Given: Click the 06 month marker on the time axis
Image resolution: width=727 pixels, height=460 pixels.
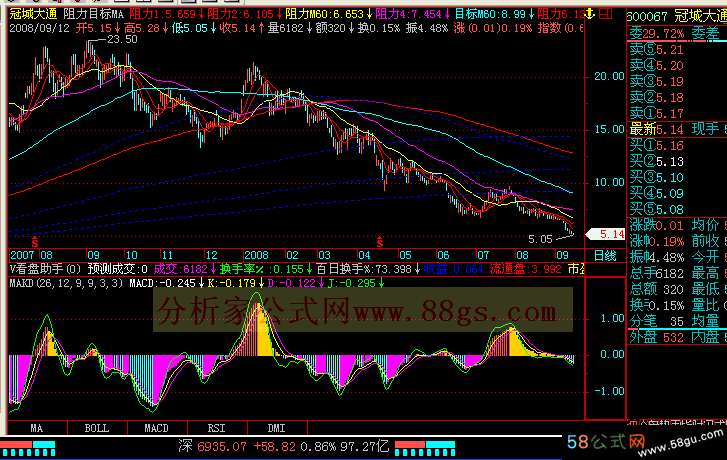Looking at the screenshot, I should 443,255.
